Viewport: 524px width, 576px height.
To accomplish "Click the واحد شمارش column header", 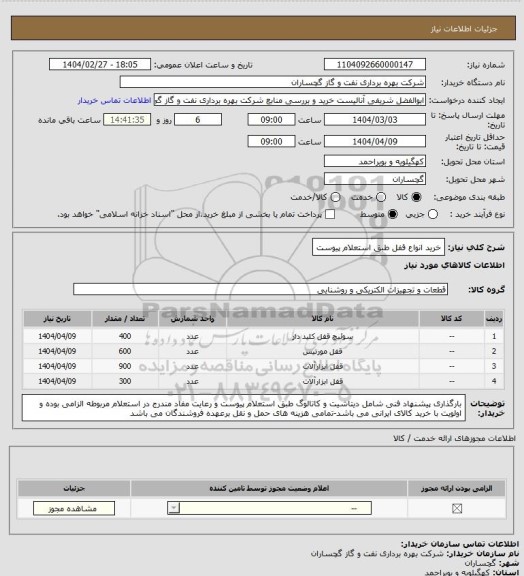I will [x=192, y=319].
